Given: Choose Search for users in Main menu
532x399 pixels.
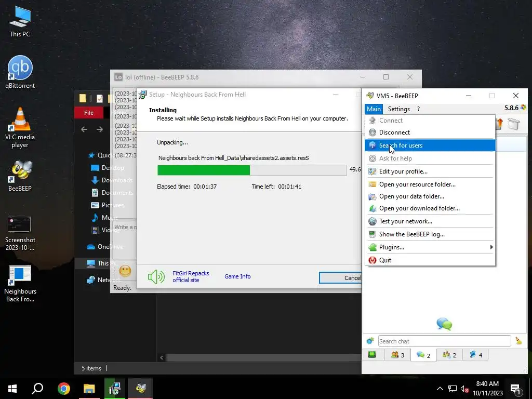Looking at the screenshot, I should (430, 145).
